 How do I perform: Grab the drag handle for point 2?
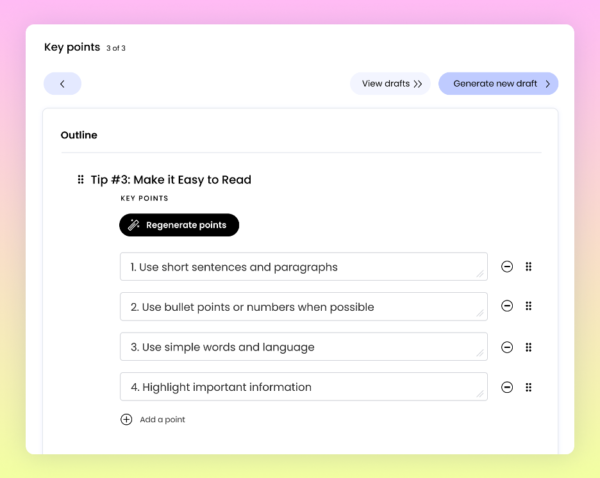pos(528,306)
